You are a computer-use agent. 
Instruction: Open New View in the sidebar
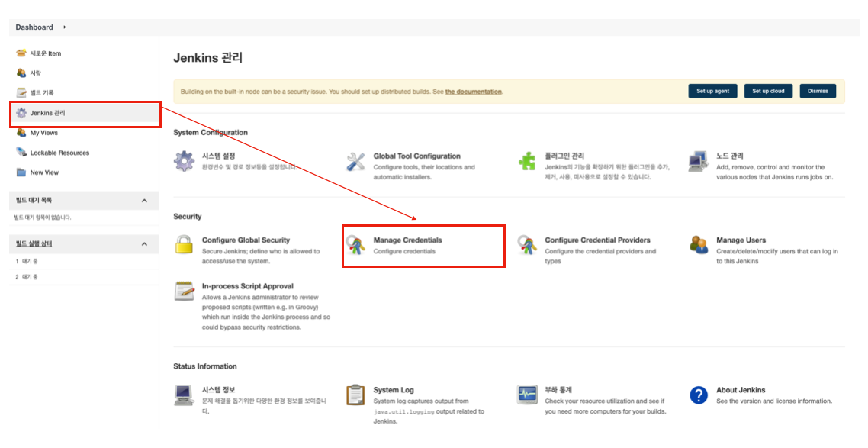[44, 172]
